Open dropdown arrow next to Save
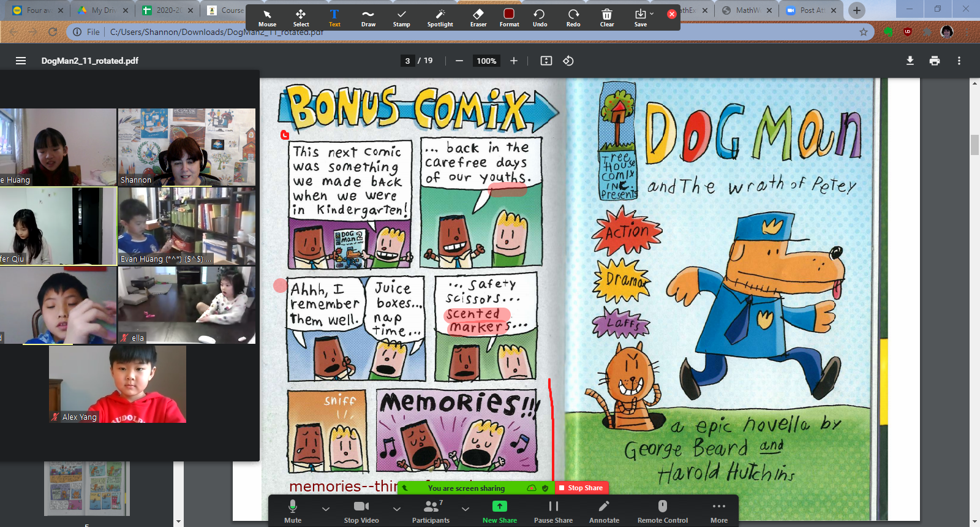The height and width of the screenshot is (527, 980). click(x=652, y=13)
